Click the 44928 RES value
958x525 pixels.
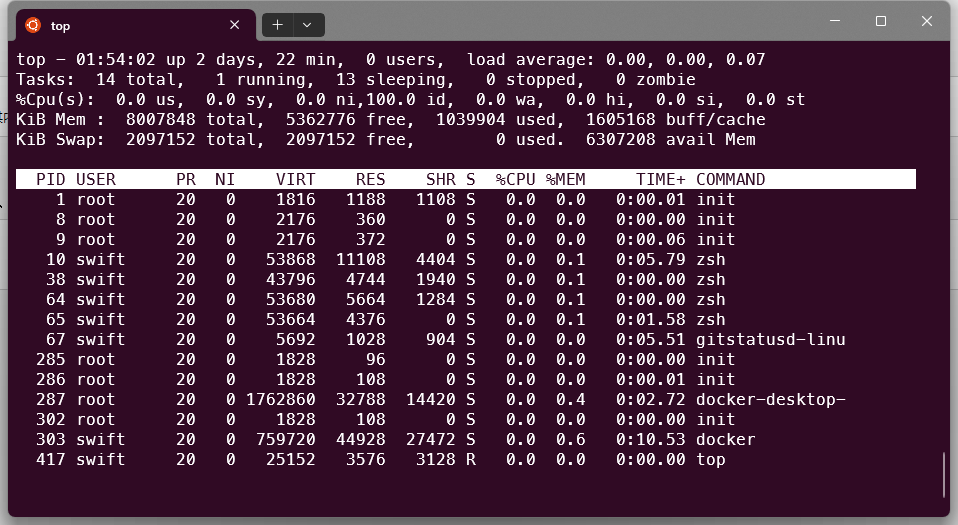coord(360,439)
